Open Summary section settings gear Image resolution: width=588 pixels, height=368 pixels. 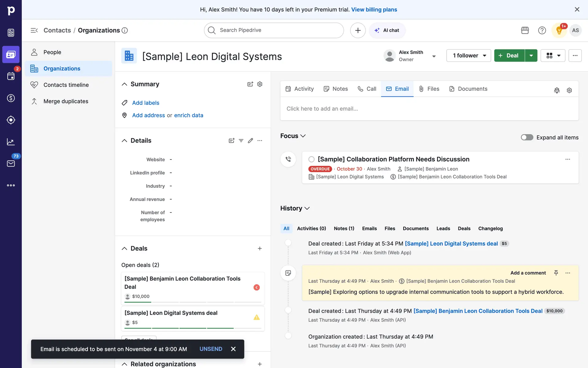(x=260, y=84)
